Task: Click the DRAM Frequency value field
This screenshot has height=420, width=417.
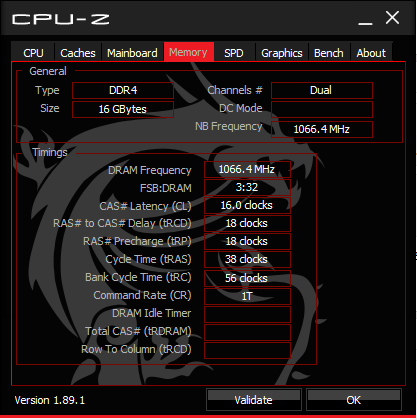Action: pos(247,169)
